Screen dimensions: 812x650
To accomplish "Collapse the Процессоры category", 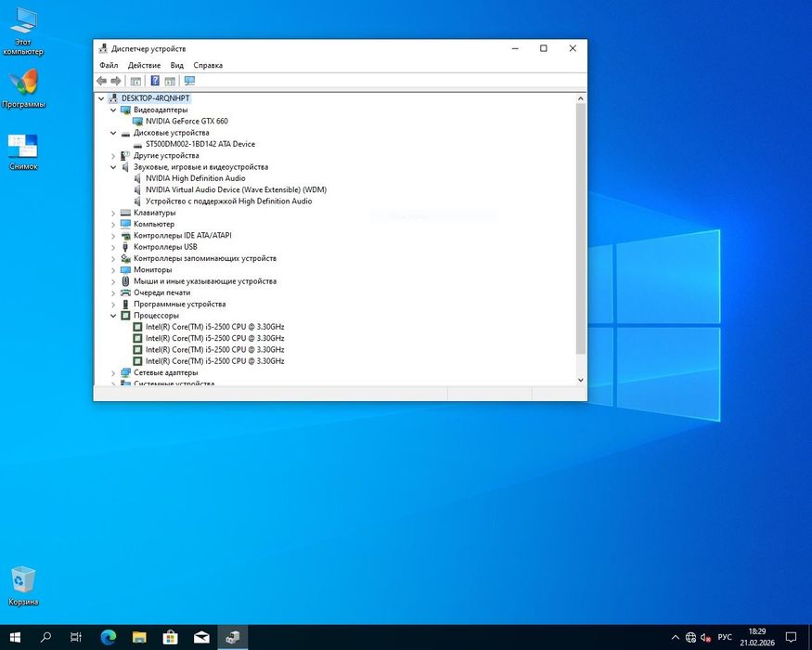I will coord(113,316).
